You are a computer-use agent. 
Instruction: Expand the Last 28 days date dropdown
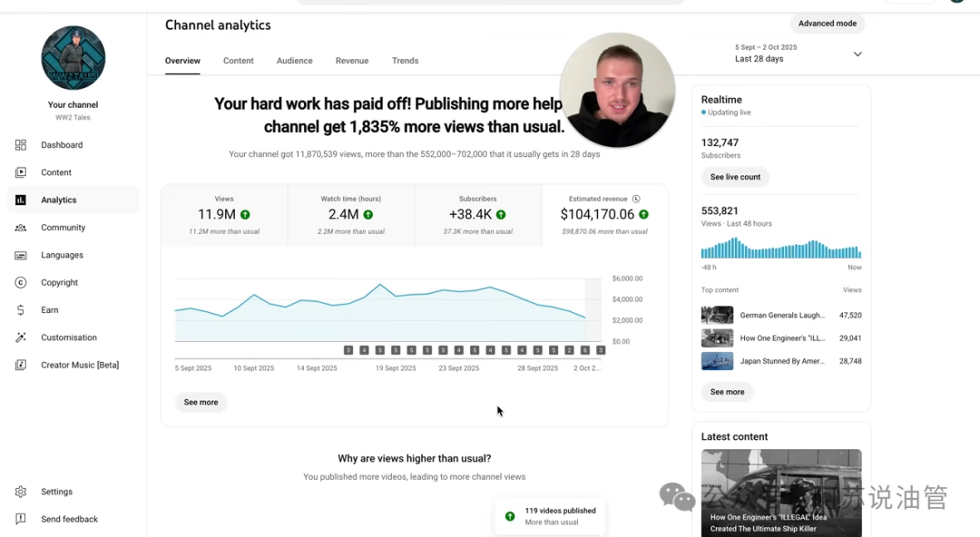(857, 54)
